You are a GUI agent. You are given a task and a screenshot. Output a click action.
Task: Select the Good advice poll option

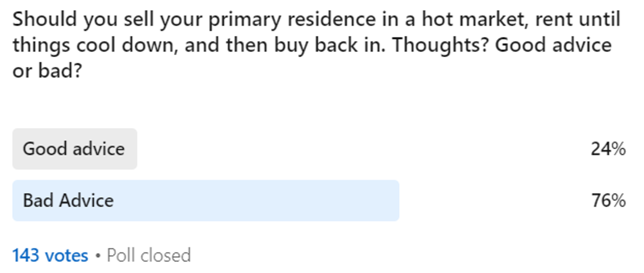(x=74, y=149)
